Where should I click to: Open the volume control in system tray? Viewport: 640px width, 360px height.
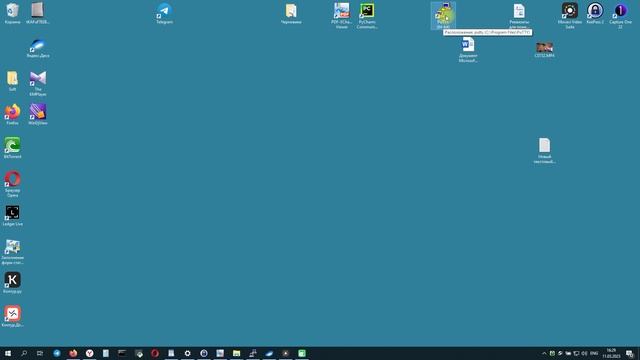[584, 353]
